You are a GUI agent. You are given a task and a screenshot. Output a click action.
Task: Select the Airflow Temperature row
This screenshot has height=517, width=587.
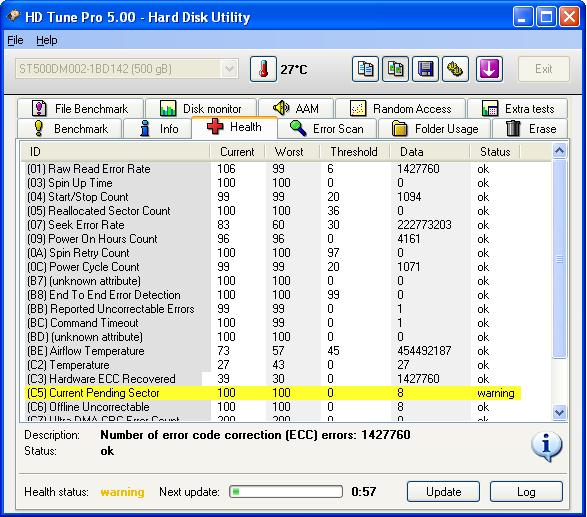[x=273, y=351]
